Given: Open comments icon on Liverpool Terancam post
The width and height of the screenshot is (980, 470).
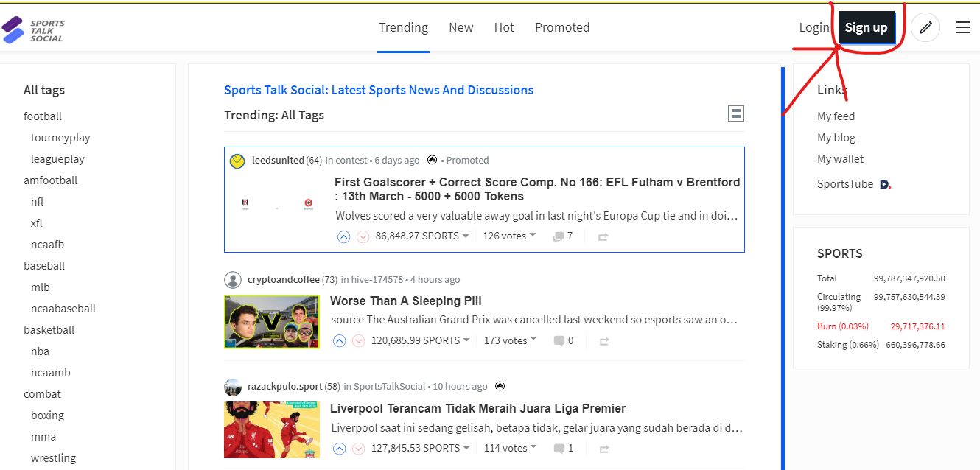Looking at the screenshot, I should point(559,449).
